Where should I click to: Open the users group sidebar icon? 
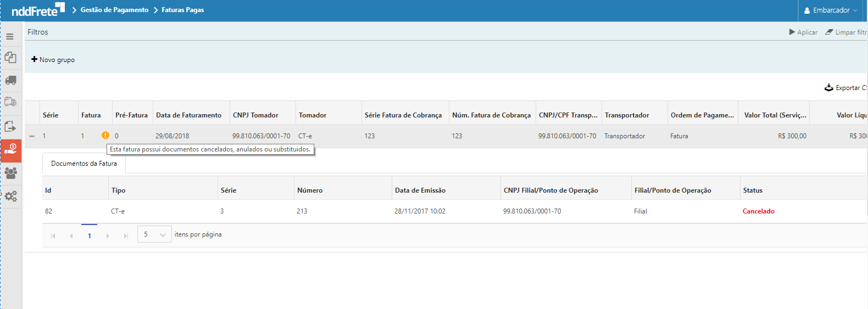10,173
